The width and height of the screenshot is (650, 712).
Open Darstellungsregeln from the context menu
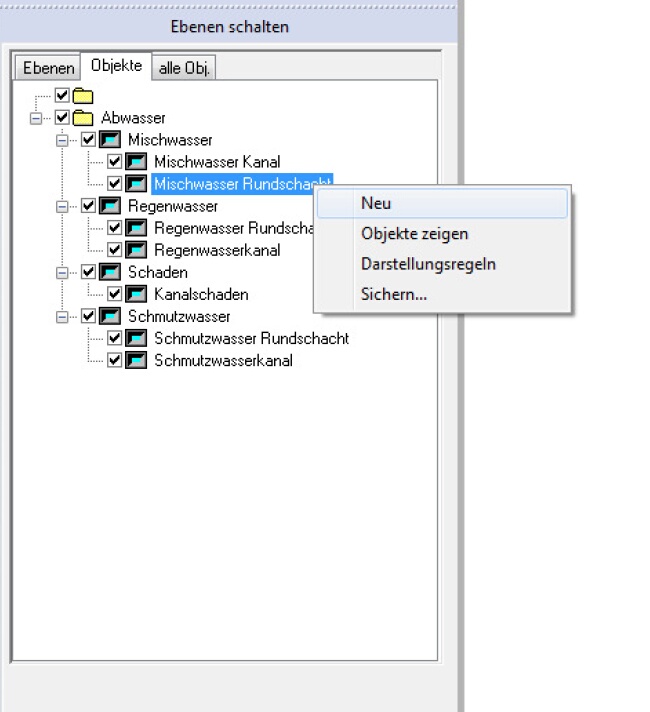tap(428, 264)
